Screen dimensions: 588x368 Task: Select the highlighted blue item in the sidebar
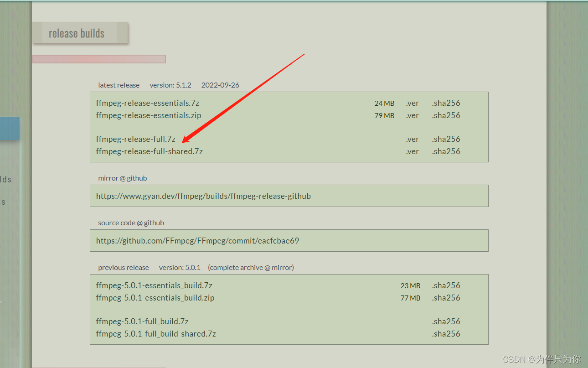click(10, 129)
